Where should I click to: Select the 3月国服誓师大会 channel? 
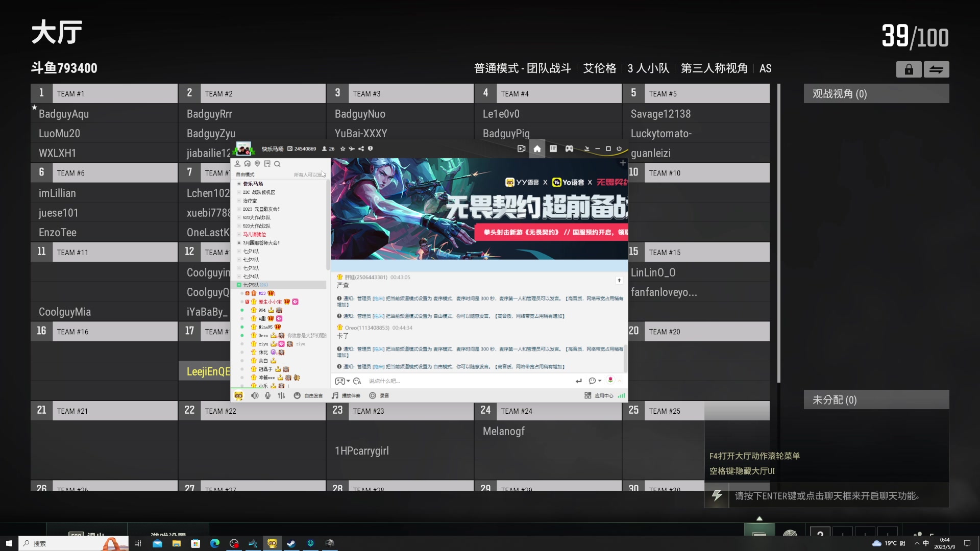[261, 243]
